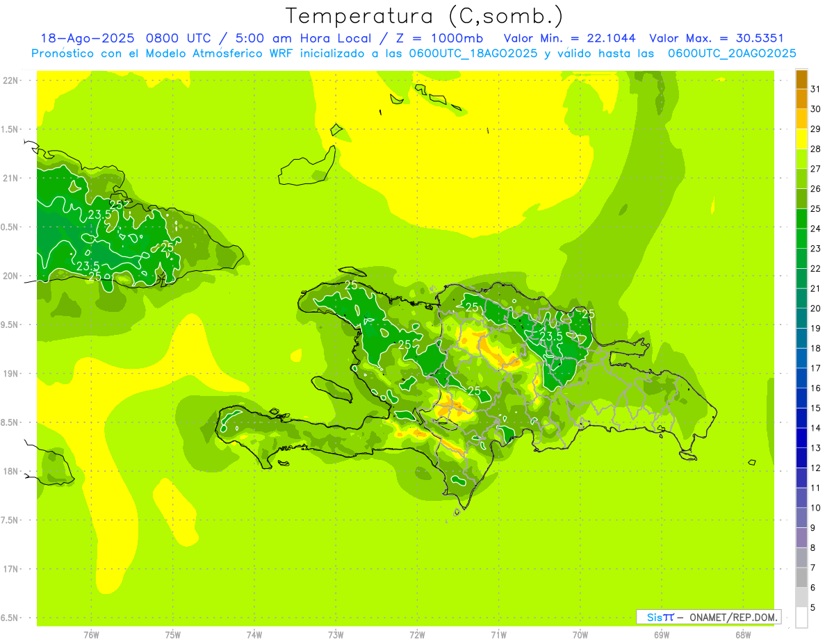
Task: Click the '74W' longitude label
Action: click(x=254, y=635)
